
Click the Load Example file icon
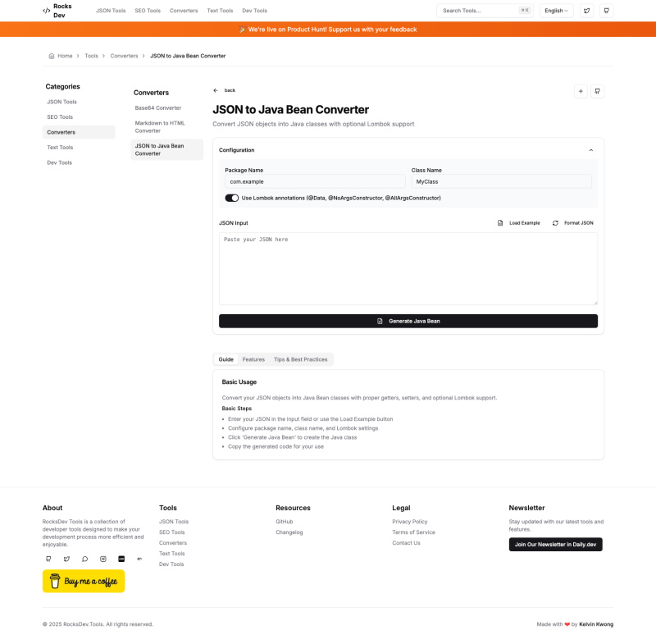click(500, 222)
